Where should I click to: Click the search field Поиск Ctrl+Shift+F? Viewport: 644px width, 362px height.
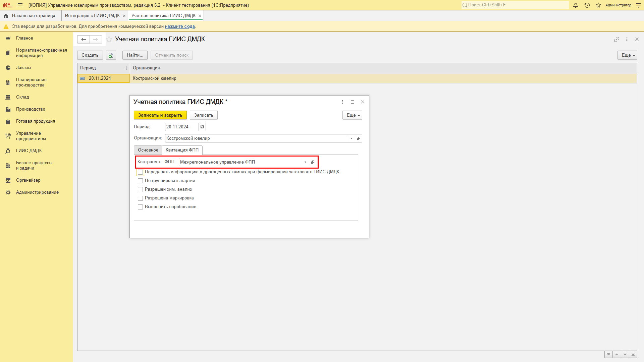[x=515, y=5]
